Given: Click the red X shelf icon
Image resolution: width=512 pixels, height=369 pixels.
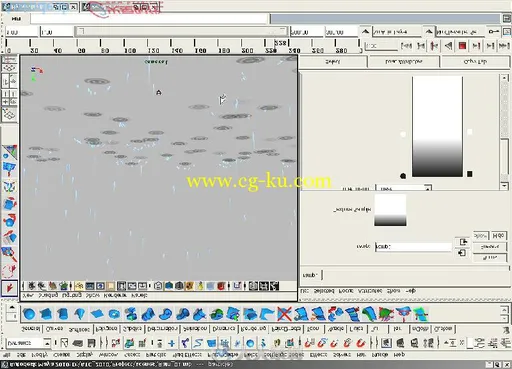Looking at the screenshot, I should click(284, 314).
